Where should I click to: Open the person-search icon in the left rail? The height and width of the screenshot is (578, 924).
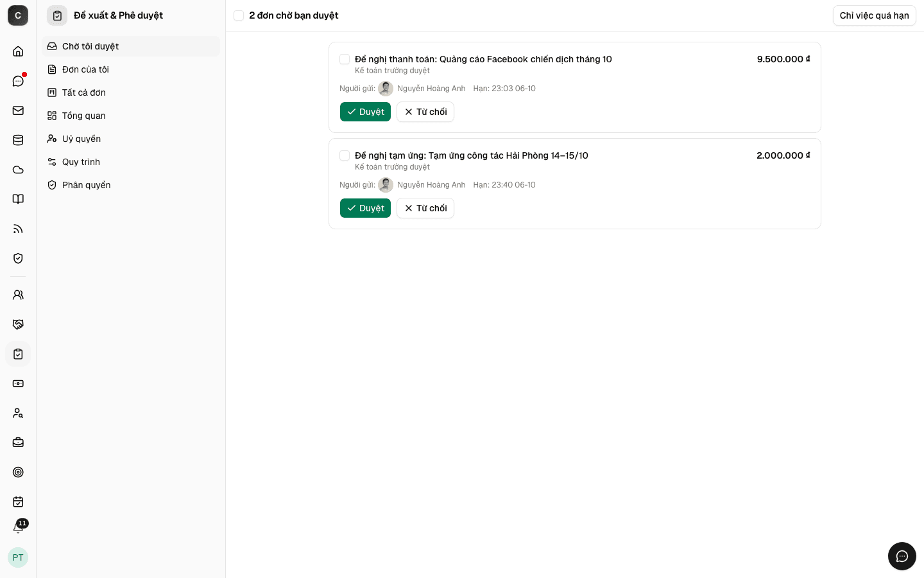18,413
